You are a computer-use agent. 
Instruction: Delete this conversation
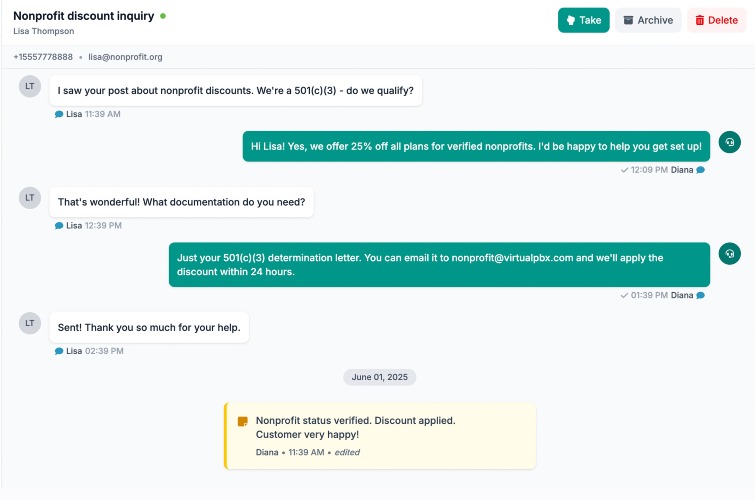pos(716,20)
